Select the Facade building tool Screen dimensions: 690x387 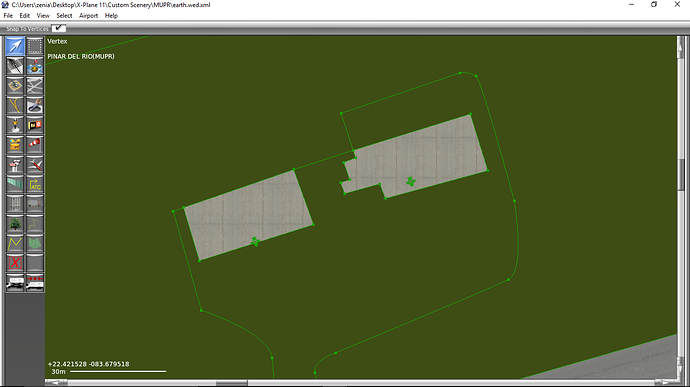(x=15, y=204)
